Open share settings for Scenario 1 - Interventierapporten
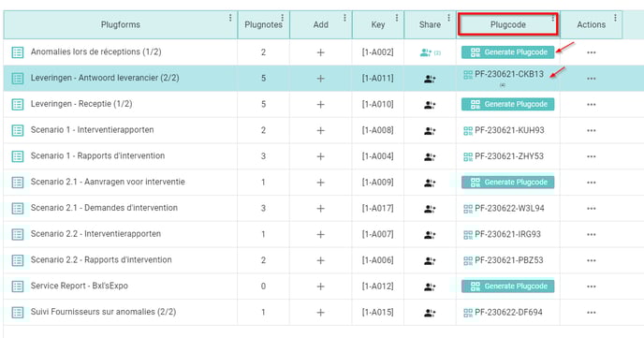This screenshot has width=644, height=338. 430,131
